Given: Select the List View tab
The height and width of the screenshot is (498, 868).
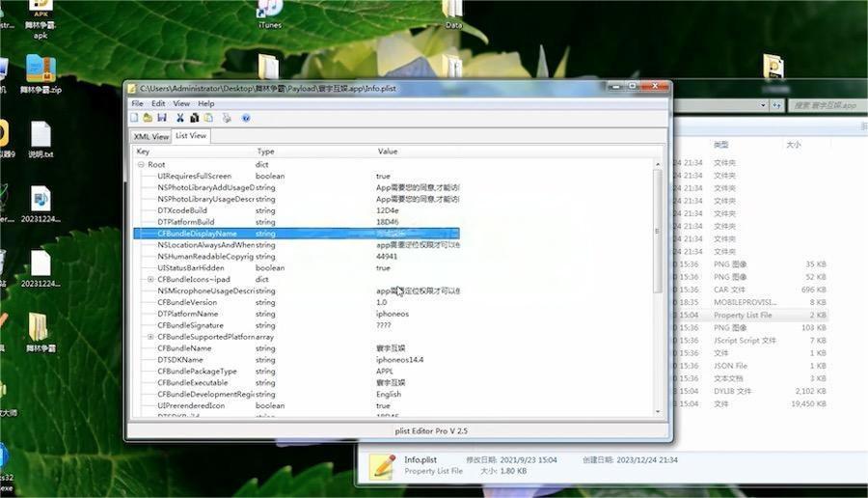Looking at the screenshot, I should point(191,136).
